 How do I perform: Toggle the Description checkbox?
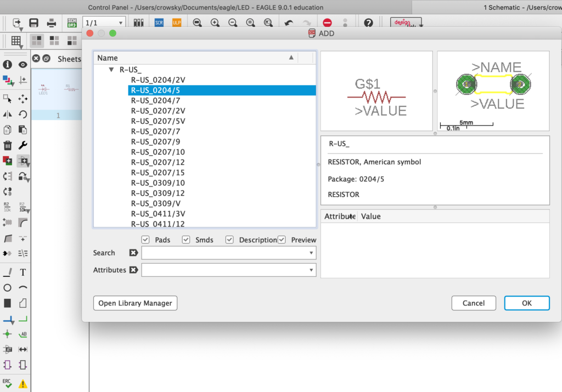tap(229, 240)
